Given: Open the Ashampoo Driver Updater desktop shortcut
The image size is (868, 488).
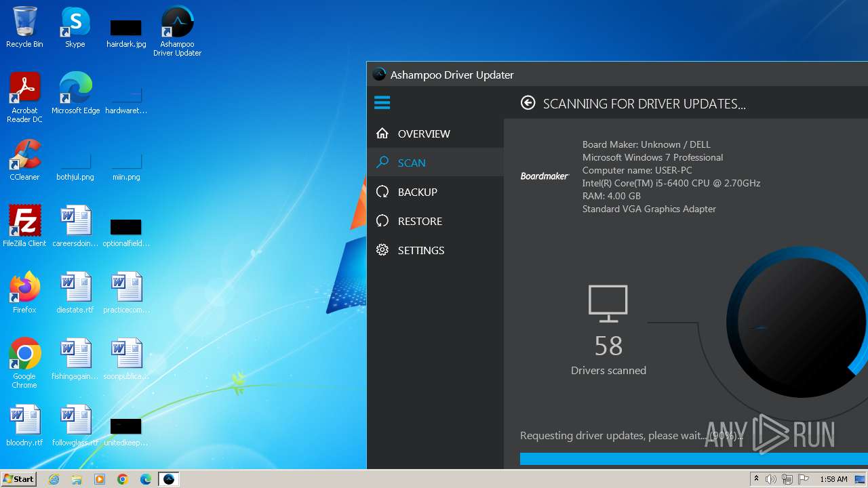Looking at the screenshot, I should pos(177,32).
